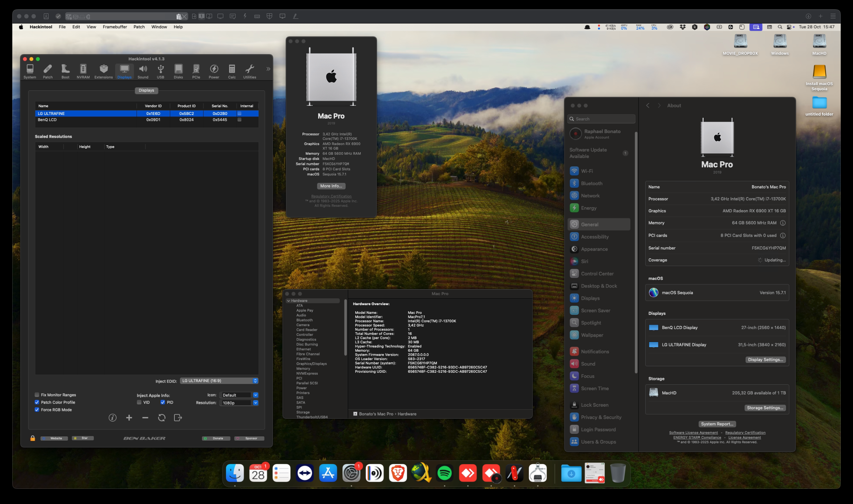This screenshot has height=504, width=853.
Task: Open the Power toolbar icon
Action: (214, 71)
